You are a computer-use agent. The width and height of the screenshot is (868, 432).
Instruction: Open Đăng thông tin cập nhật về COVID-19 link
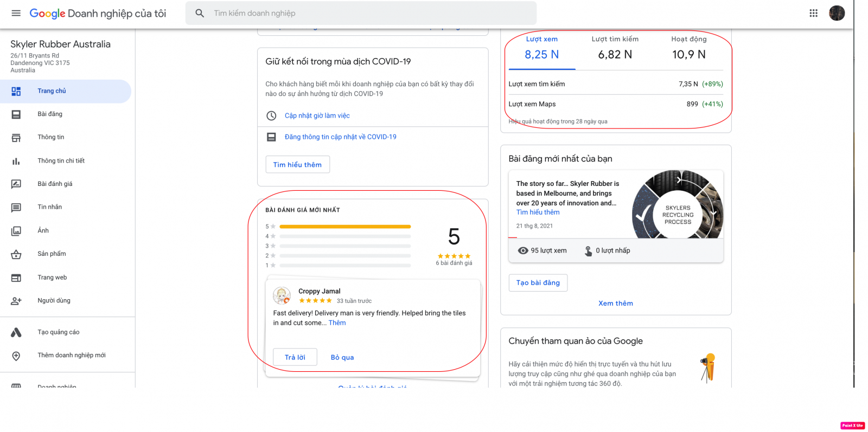(x=341, y=137)
